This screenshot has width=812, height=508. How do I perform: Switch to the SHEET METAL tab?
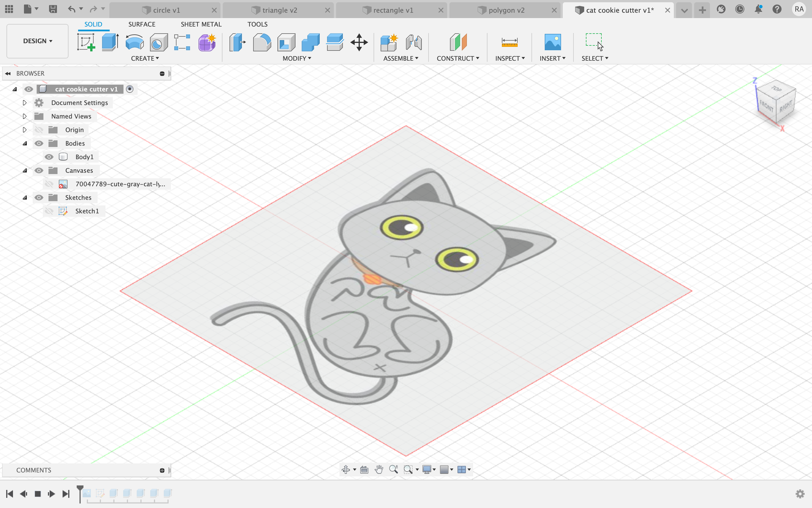click(x=201, y=24)
